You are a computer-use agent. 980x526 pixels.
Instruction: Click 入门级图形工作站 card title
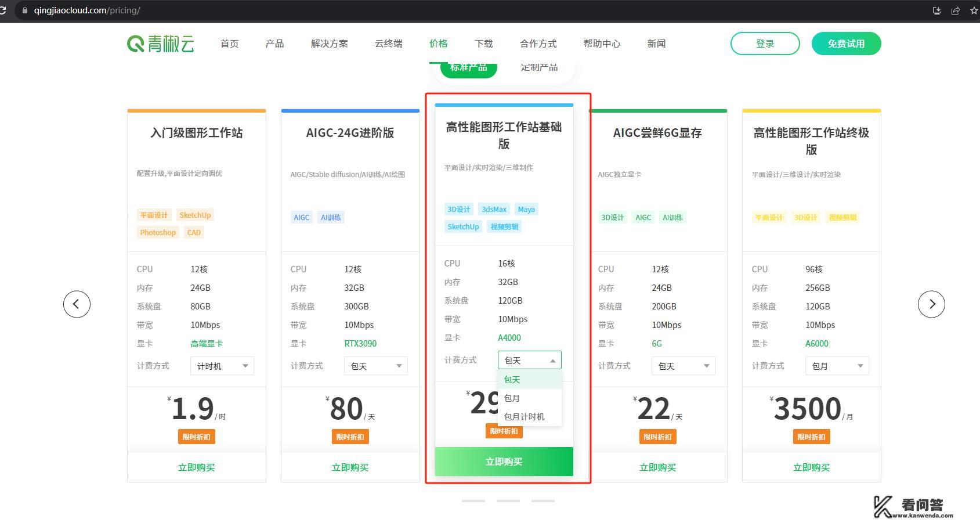pyautogui.click(x=197, y=133)
